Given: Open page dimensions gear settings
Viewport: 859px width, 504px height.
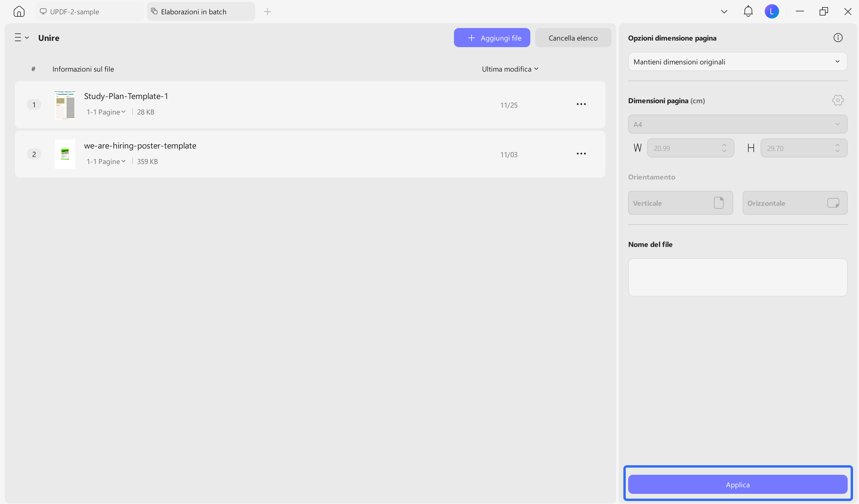Looking at the screenshot, I should coord(838,100).
